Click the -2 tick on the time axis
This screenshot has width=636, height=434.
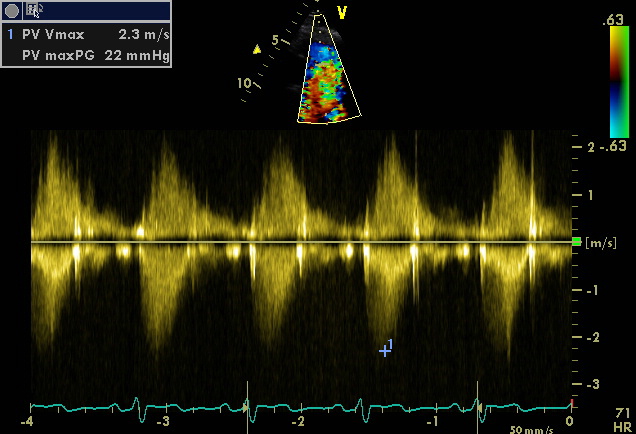click(297, 422)
